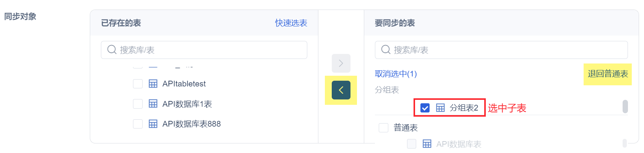Screen dimensions: 644x153
Task: Check the API数据库1表 checkbox
Action: point(138,104)
